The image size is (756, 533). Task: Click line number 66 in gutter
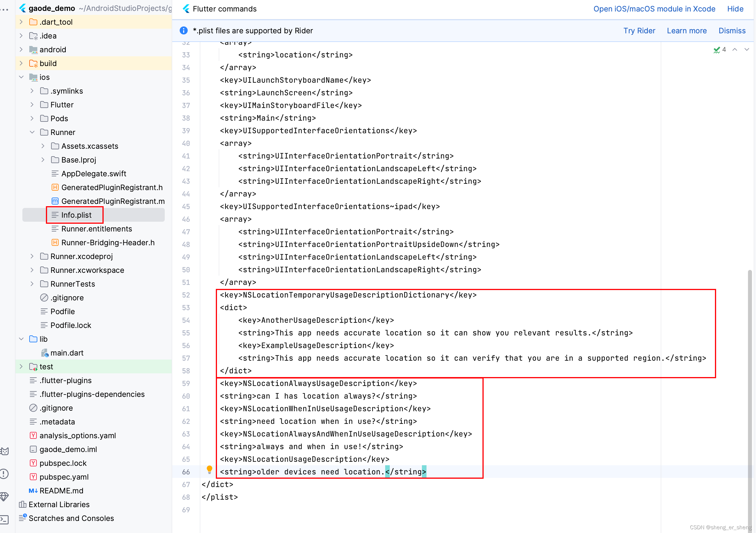[186, 472]
